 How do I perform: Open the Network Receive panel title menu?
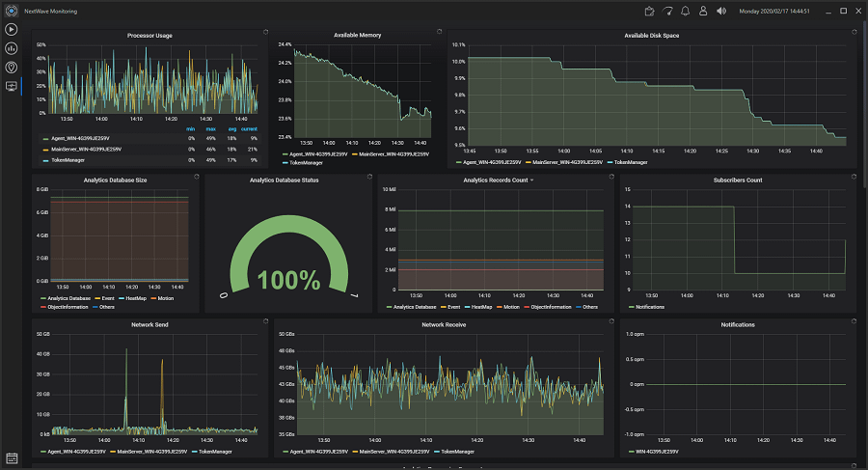(x=444, y=325)
